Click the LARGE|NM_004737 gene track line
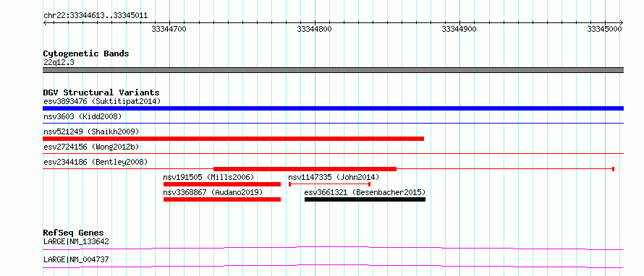 [x=333, y=266]
